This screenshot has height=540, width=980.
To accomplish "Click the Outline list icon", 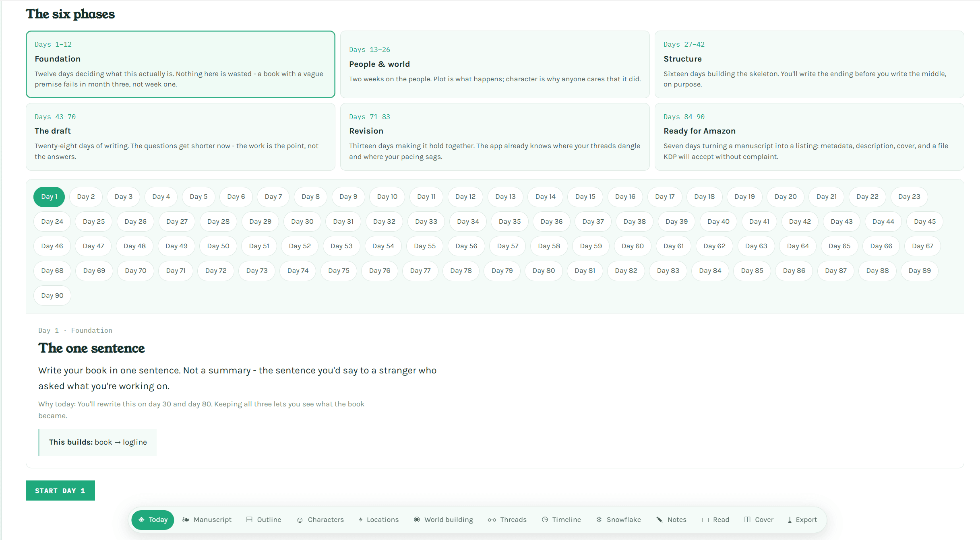I will [x=249, y=519].
